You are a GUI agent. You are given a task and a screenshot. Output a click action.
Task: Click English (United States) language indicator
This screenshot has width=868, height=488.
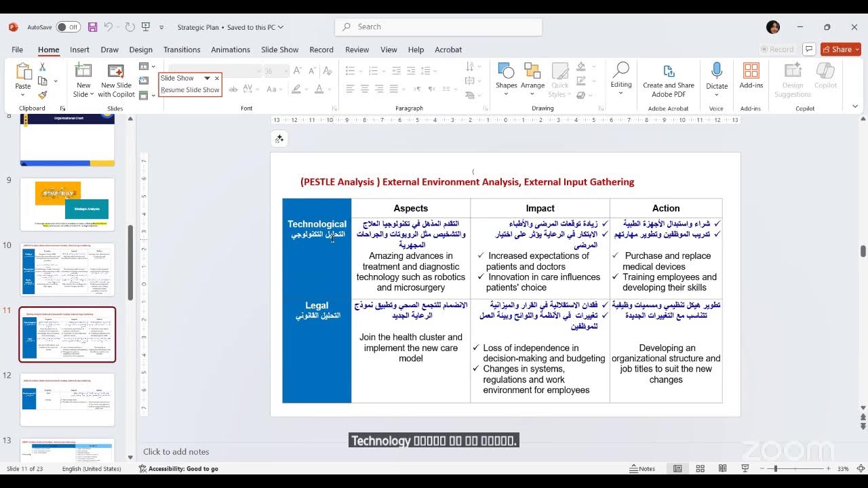[92, 468]
